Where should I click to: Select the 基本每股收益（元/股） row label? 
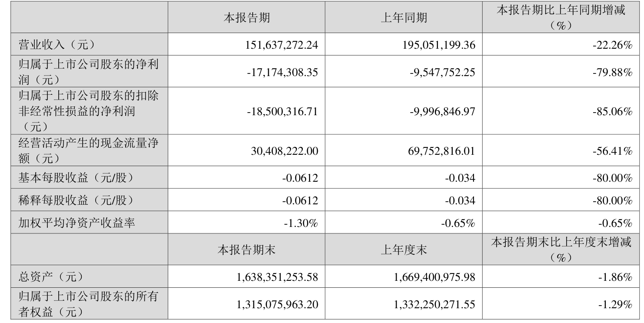(76, 178)
